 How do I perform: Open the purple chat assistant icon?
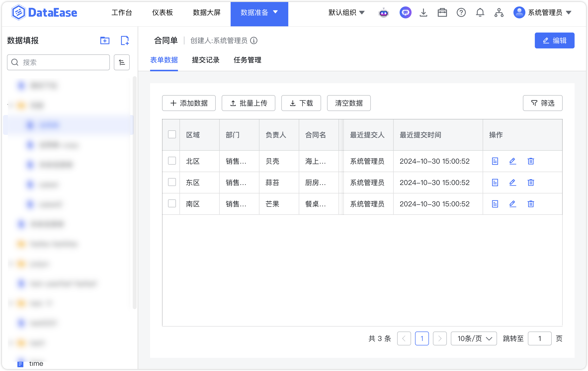click(405, 12)
